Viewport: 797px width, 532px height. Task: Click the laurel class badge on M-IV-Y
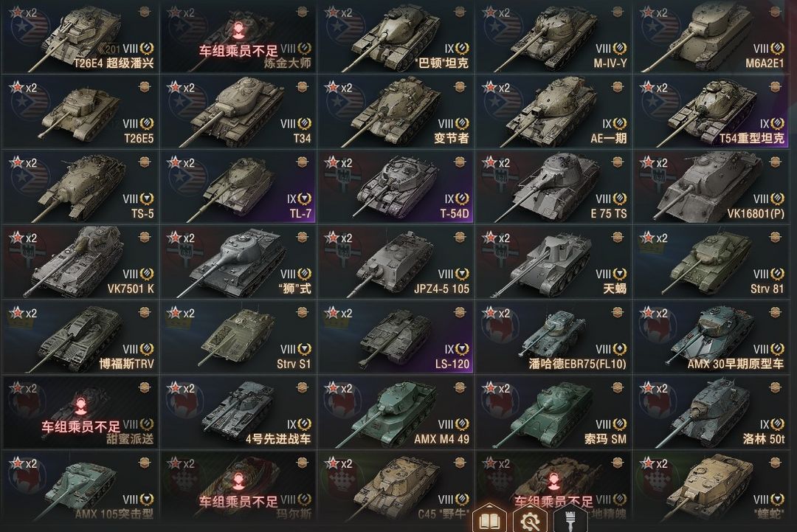click(x=620, y=48)
